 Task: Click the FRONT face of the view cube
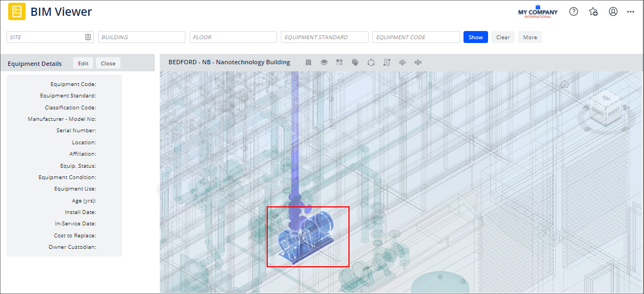click(597, 112)
